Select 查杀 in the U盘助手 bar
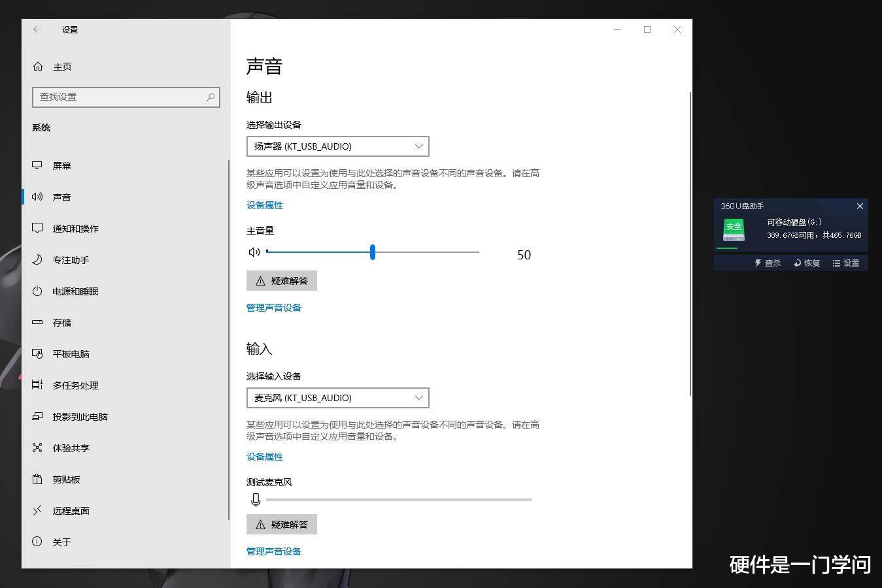Viewport: 882px width, 588px height. 768,263
